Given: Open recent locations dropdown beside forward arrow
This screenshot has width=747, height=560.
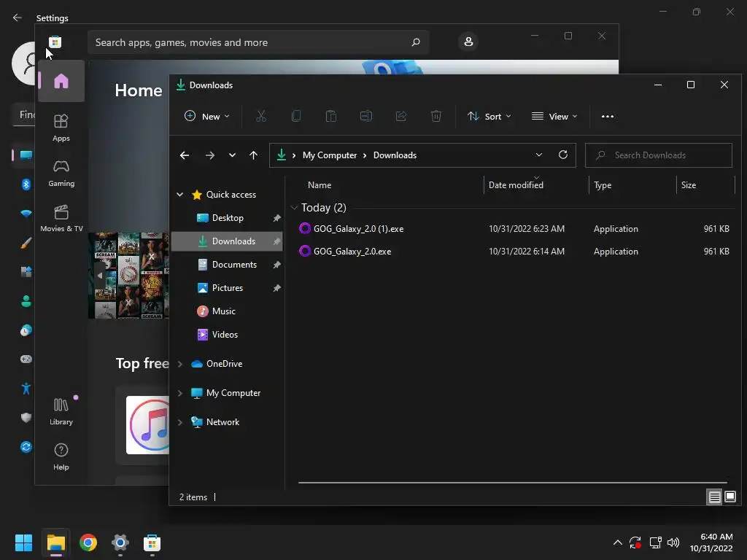Looking at the screenshot, I should [x=232, y=155].
